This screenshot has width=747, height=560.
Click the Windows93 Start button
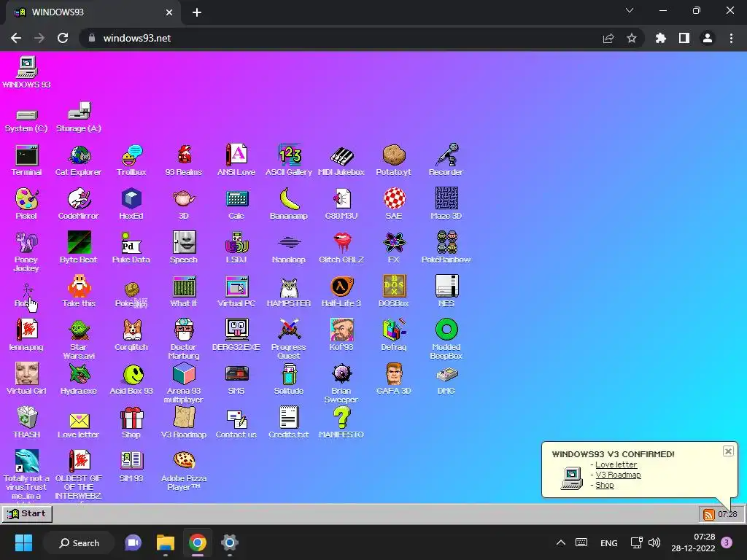[27, 514]
